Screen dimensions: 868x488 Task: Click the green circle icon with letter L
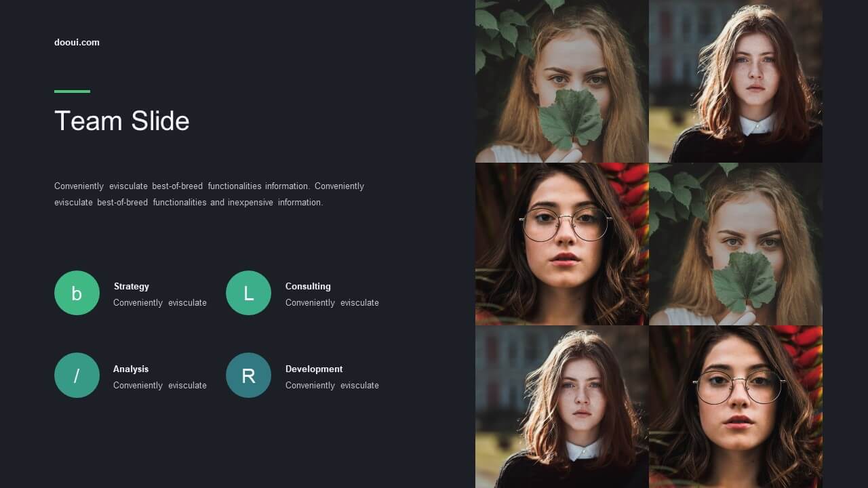pyautogui.click(x=248, y=293)
